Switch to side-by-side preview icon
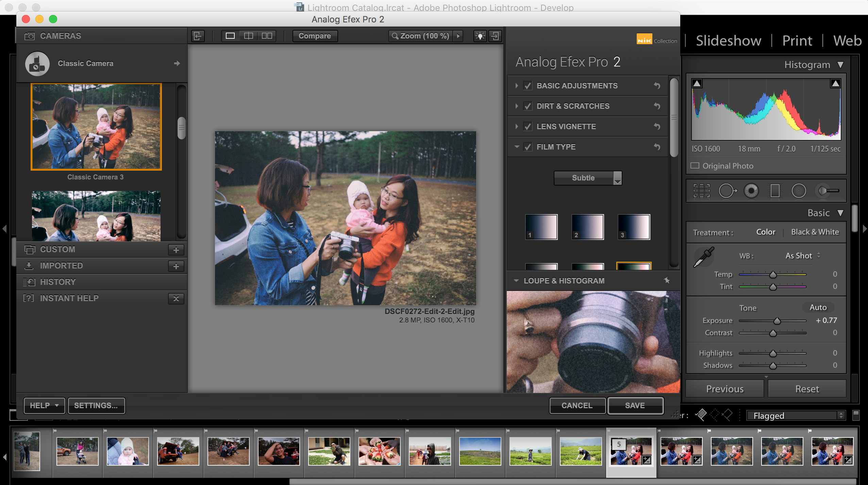Viewport: 868px width, 485px height. point(267,36)
